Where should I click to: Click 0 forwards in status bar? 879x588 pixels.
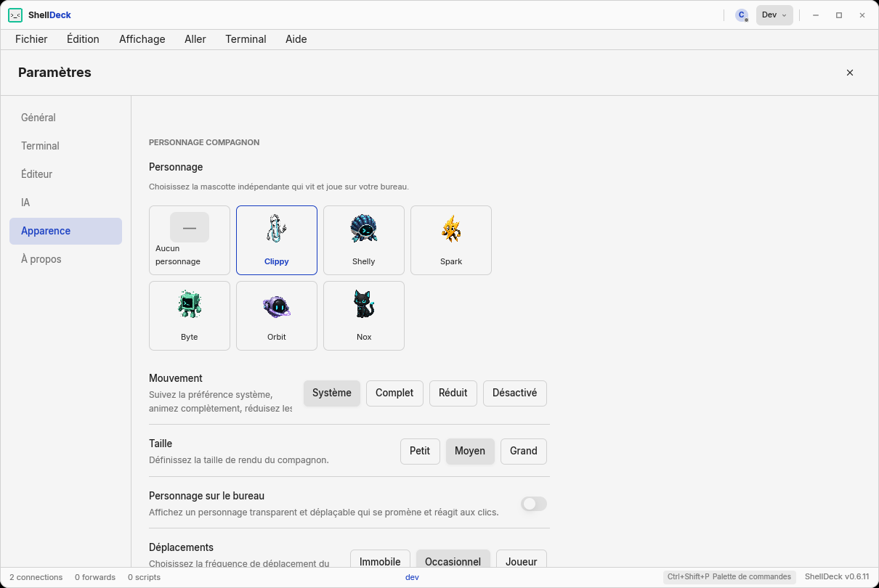(95, 577)
